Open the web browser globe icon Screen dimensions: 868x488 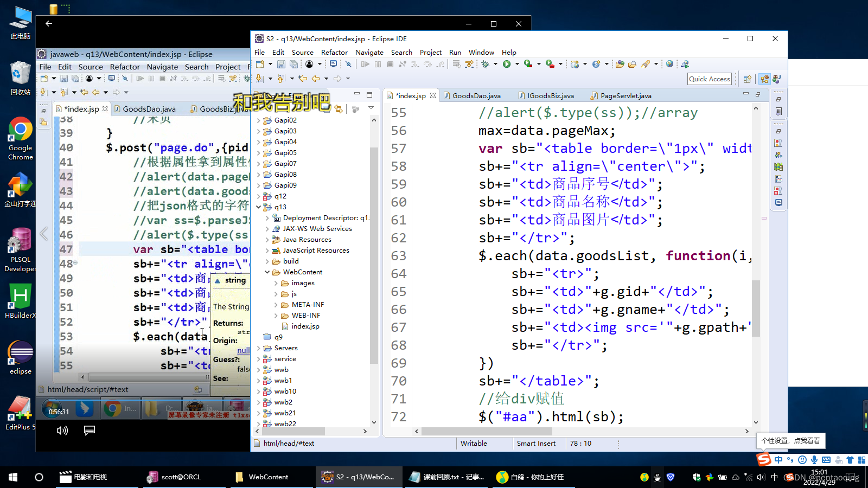pos(670,64)
